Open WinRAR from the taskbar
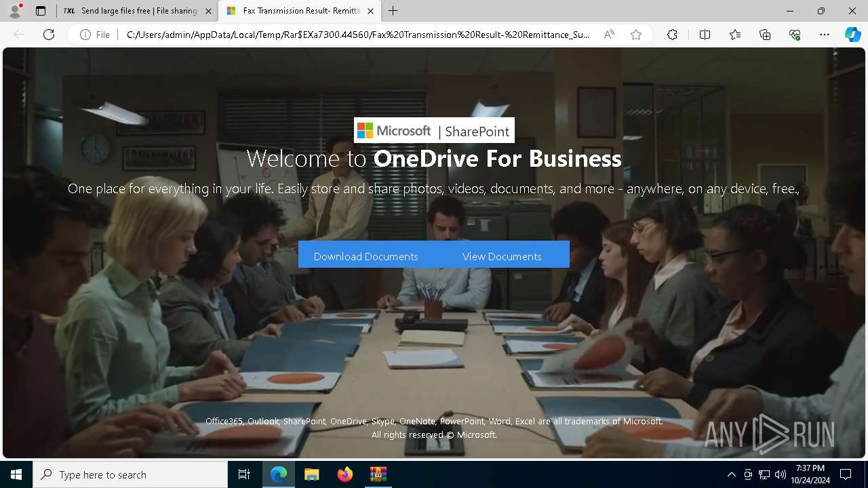 pyautogui.click(x=378, y=474)
